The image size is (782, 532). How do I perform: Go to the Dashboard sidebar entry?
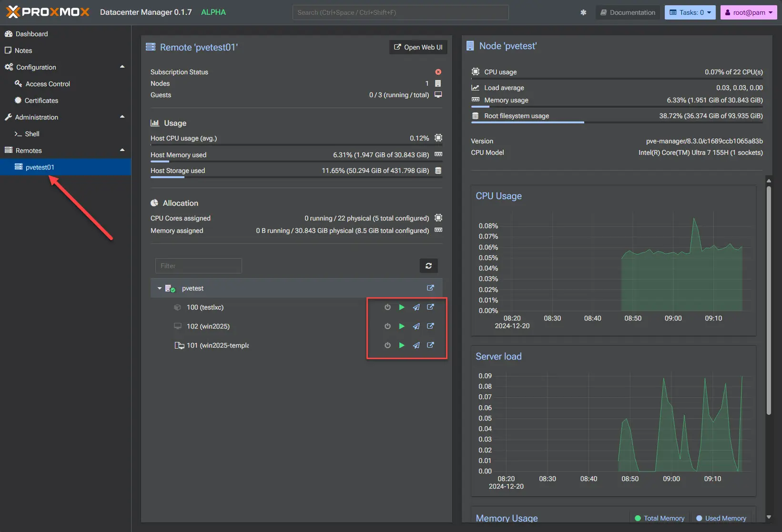click(x=31, y=34)
